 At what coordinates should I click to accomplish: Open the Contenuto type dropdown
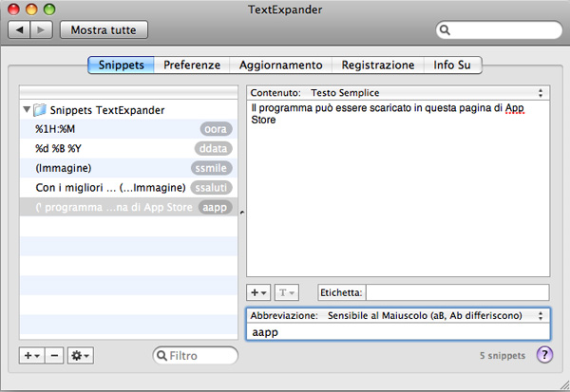click(398, 93)
